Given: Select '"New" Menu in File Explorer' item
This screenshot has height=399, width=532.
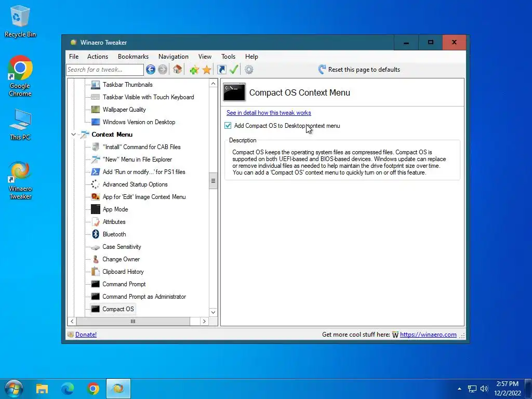Looking at the screenshot, I should (137, 159).
